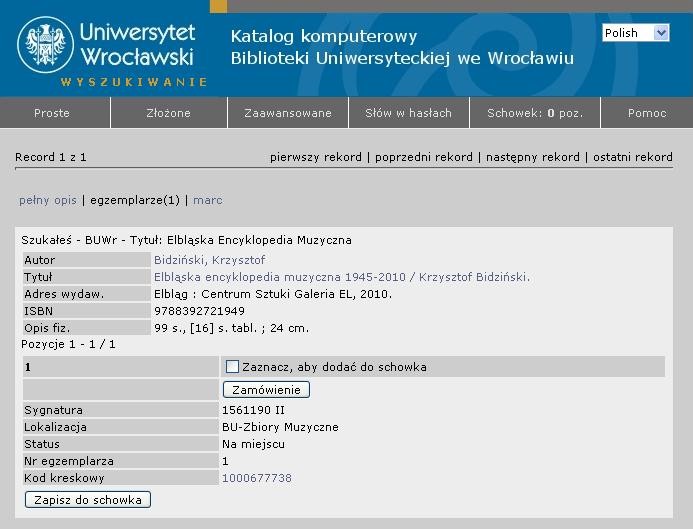Jump to ostatni rekord
This screenshot has height=529, width=693.
point(632,157)
